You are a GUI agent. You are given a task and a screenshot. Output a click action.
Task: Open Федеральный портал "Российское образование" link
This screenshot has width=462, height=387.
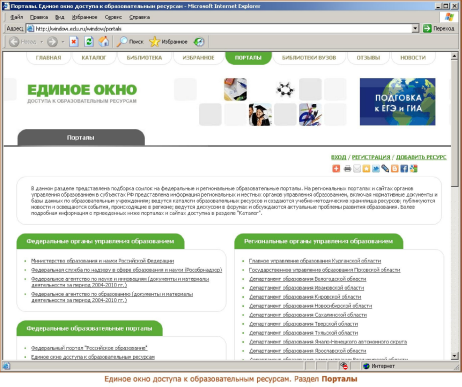[x=89, y=348]
